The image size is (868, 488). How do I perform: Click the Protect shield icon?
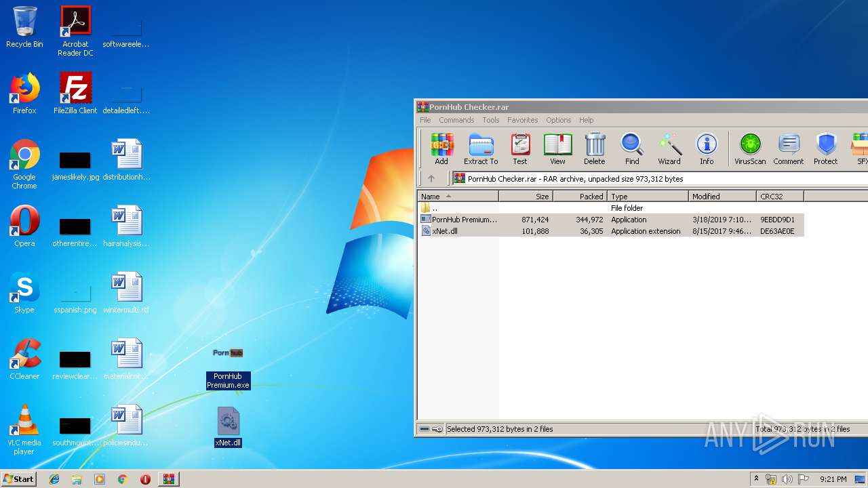coord(826,148)
